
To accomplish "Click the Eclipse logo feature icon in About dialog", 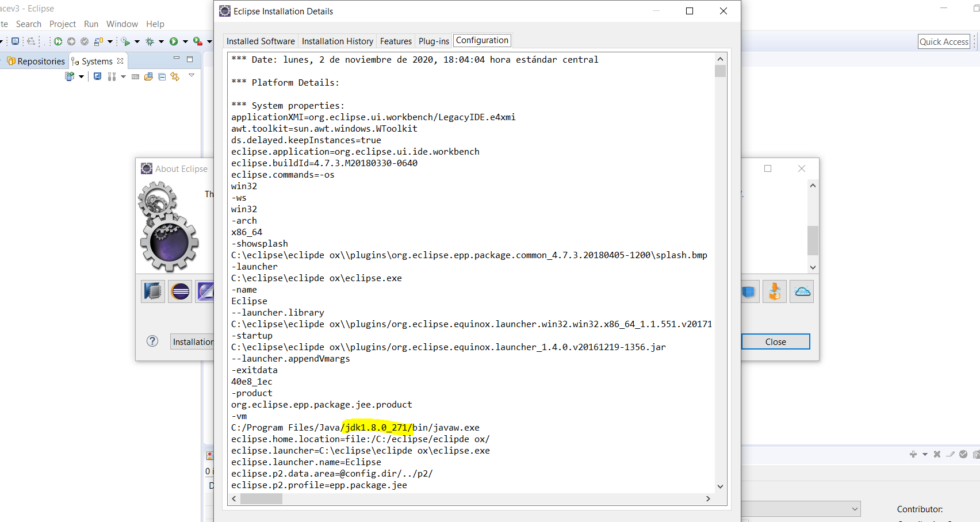I will [x=180, y=291].
